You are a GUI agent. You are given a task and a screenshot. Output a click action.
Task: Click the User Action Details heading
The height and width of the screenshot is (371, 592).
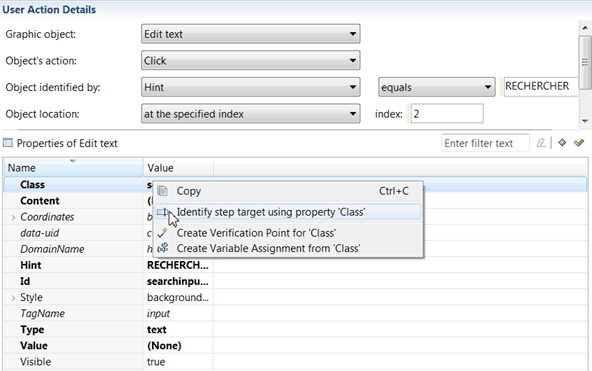(x=49, y=9)
